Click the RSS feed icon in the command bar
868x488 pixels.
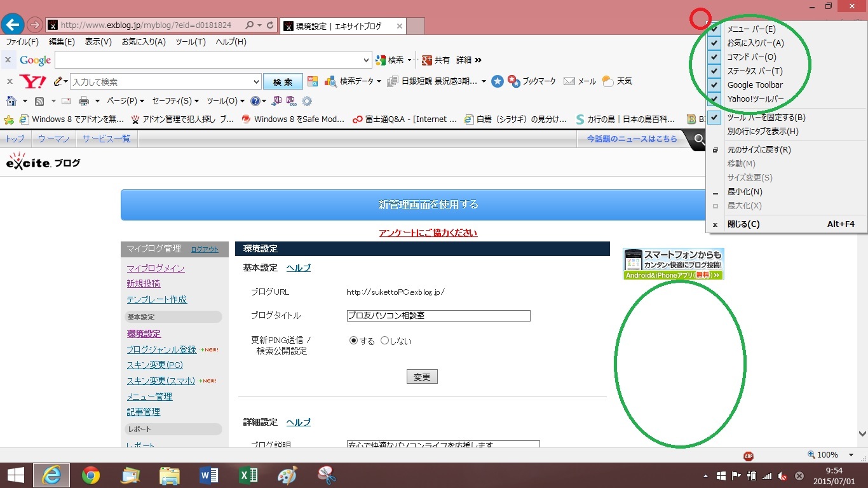point(39,100)
